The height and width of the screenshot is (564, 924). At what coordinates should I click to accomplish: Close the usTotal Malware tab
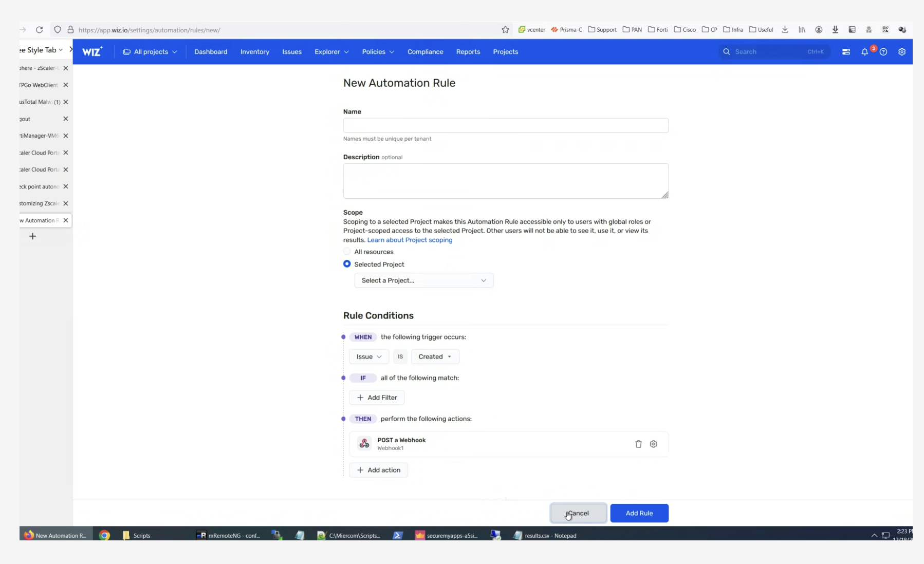pyautogui.click(x=66, y=102)
